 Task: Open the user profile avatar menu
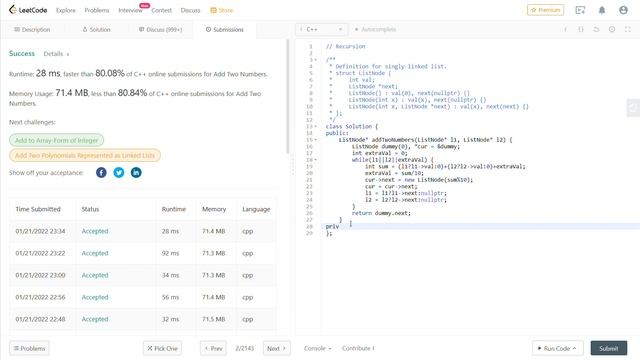point(623,10)
